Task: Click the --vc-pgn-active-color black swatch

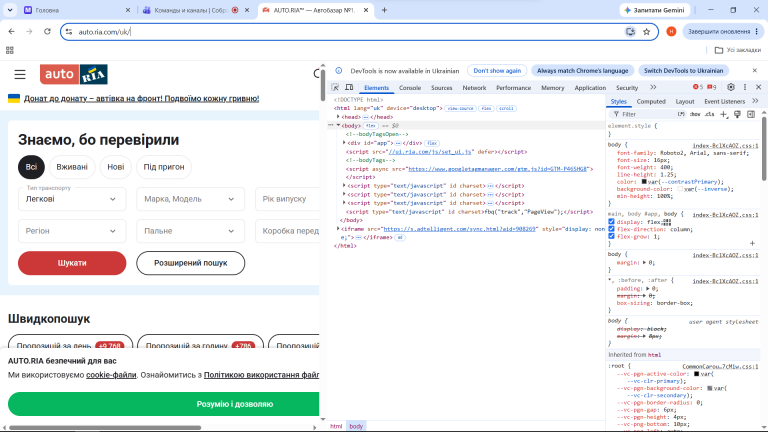Action: 696,374
